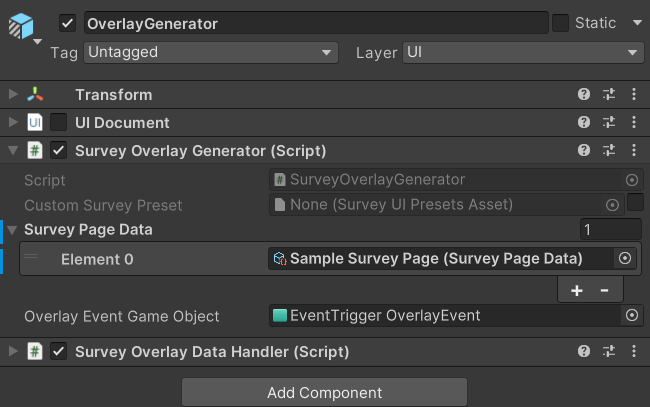This screenshot has width=650, height=407.
Task: Click the GameObject cube icon
Action: click(21, 26)
